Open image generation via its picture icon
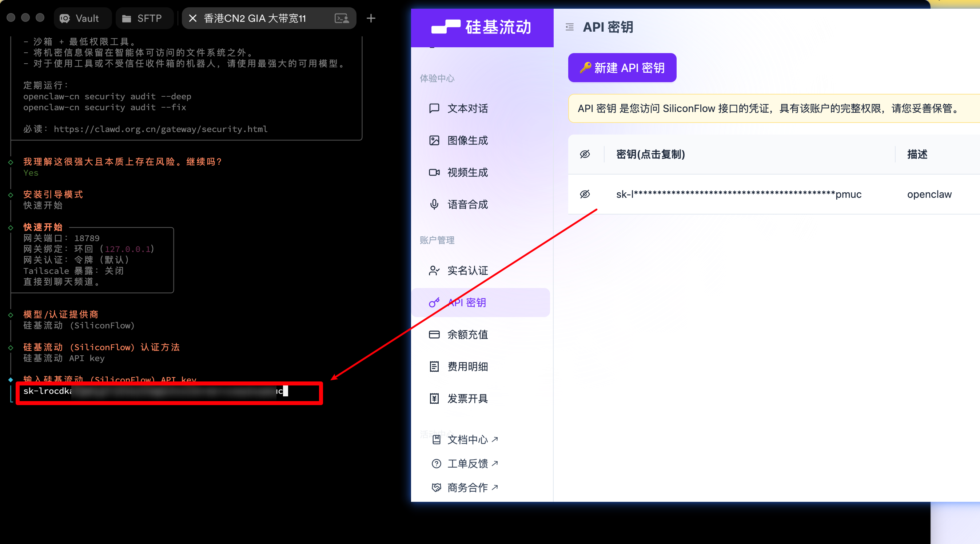Image resolution: width=980 pixels, height=544 pixels. pos(434,140)
